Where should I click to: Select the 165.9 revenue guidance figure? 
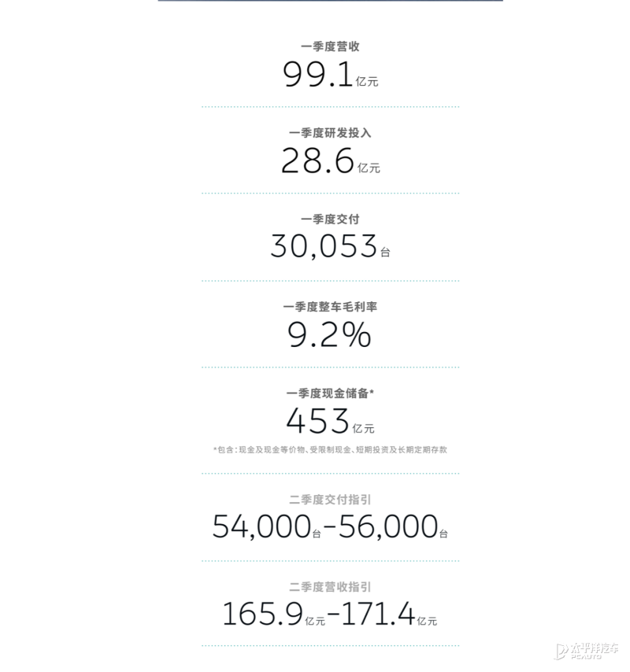[x=263, y=614]
